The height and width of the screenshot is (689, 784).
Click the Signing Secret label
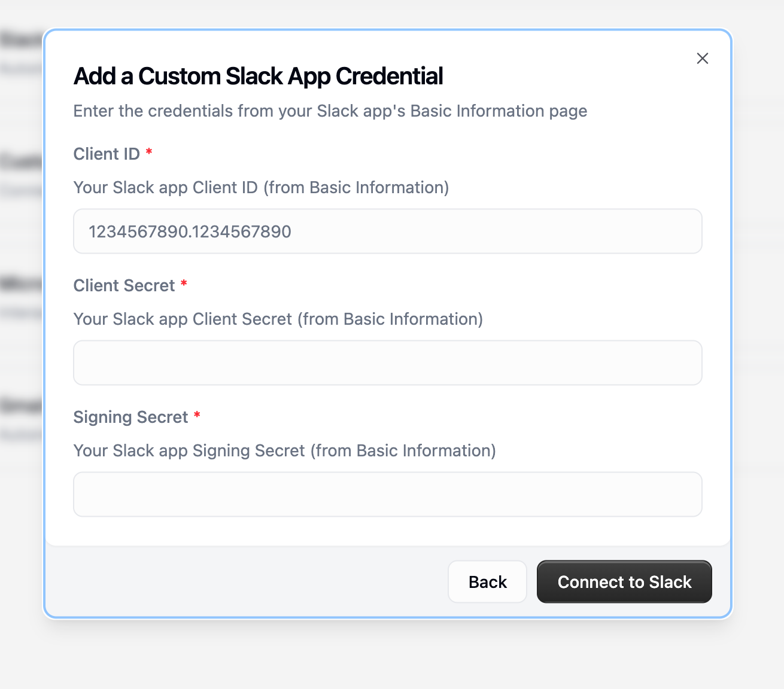click(132, 417)
